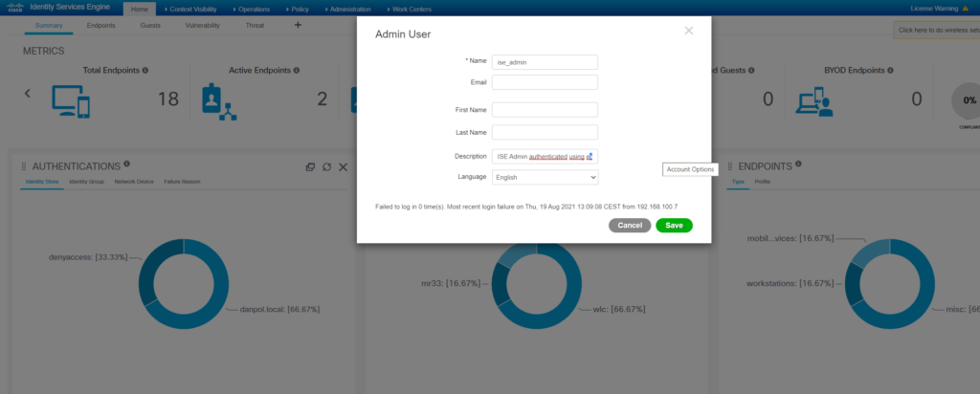Detach the Authentications dashlet to new window
The width and height of the screenshot is (980, 394).
pyautogui.click(x=310, y=166)
